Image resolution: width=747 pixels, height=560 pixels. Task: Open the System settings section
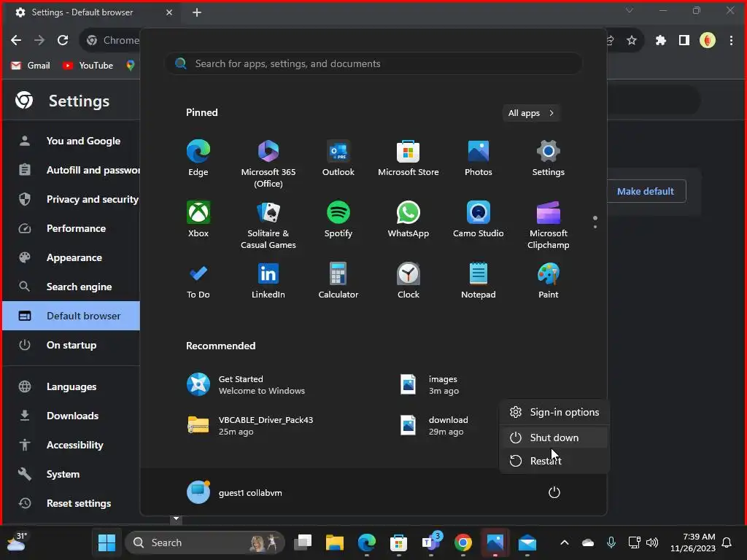point(71,474)
